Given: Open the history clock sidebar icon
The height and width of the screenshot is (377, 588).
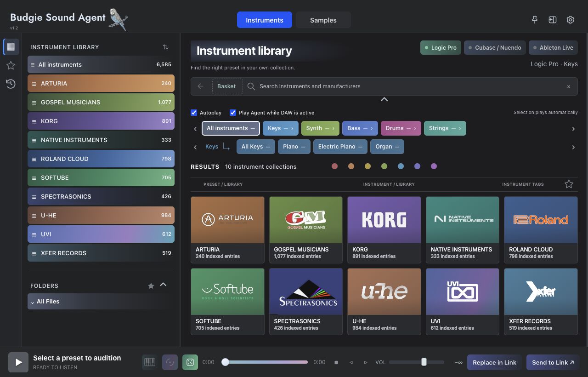Looking at the screenshot, I should pyautogui.click(x=11, y=84).
